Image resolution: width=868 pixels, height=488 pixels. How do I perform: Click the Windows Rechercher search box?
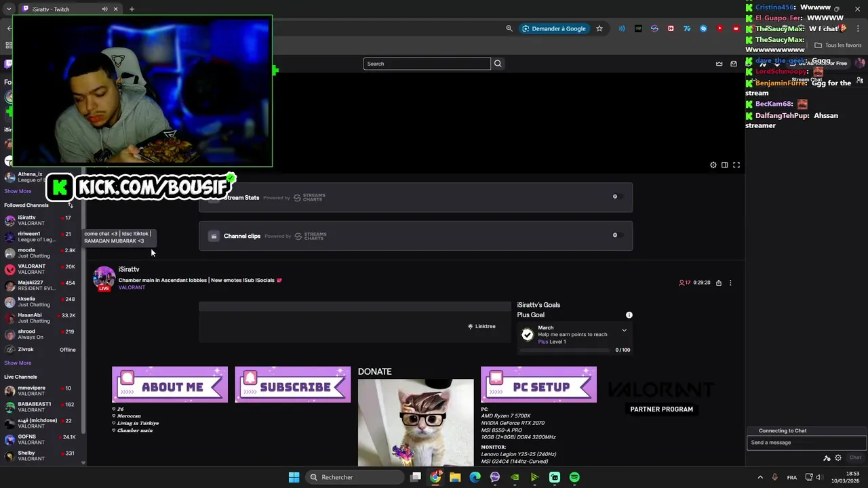pos(354,477)
